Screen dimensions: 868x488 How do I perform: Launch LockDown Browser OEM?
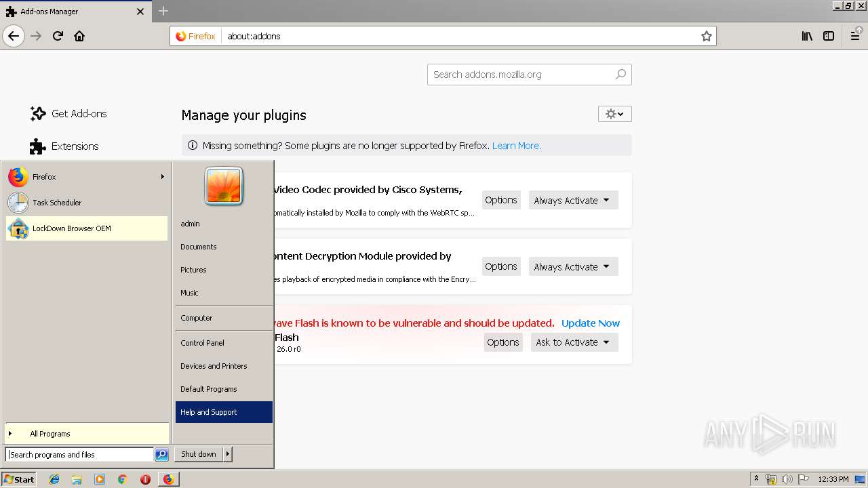tap(87, 228)
